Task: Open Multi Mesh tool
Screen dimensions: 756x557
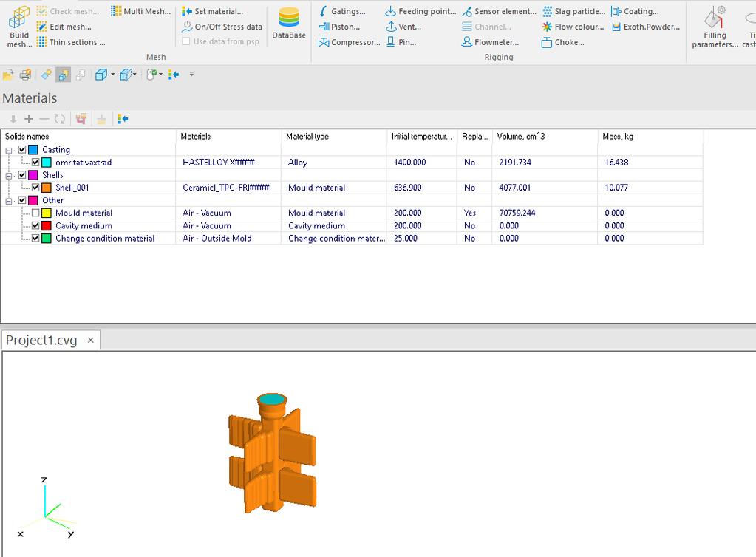Action: coord(141,11)
